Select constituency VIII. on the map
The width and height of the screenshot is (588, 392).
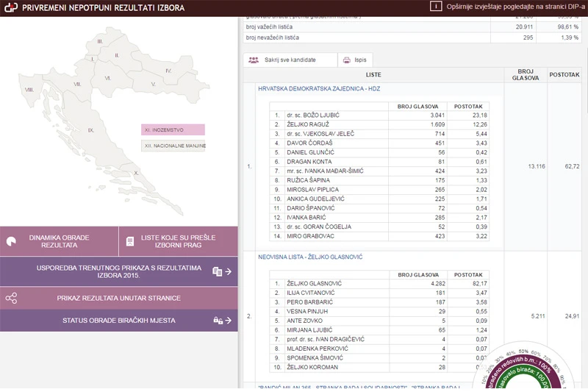click(x=29, y=90)
